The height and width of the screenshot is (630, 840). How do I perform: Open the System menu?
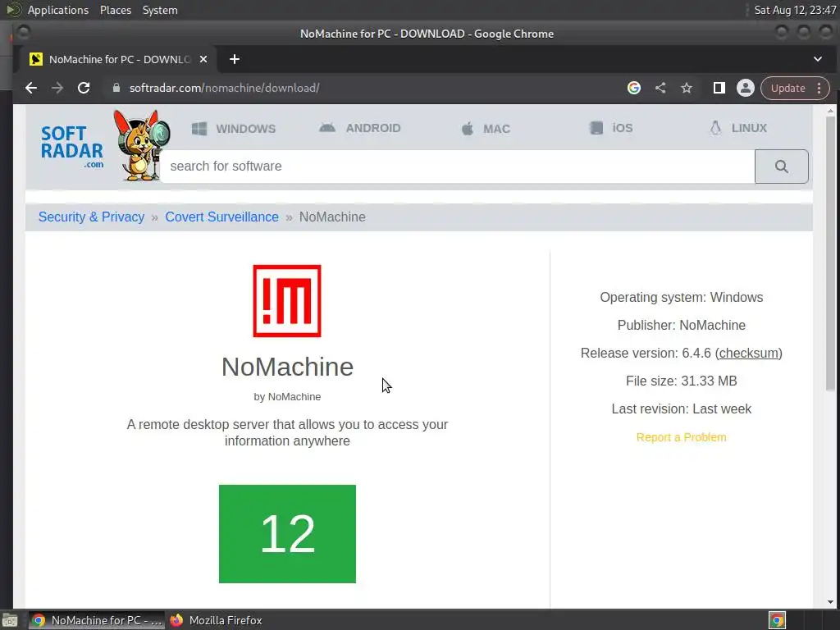point(160,10)
